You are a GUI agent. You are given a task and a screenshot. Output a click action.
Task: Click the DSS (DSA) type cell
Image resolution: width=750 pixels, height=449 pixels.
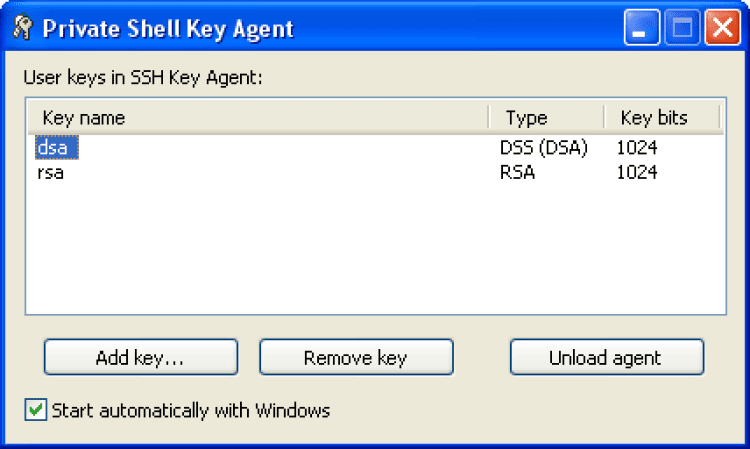[543, 148]
